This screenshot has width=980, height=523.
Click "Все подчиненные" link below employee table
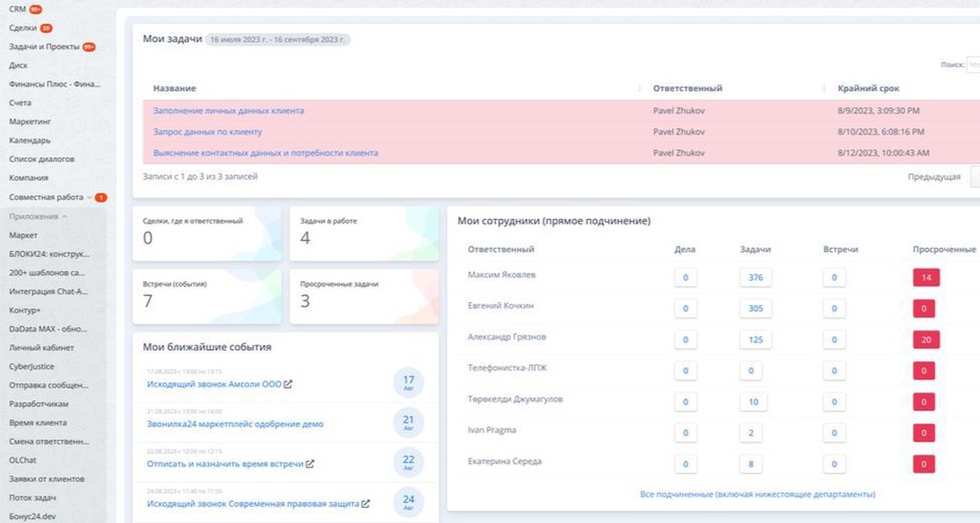coord(758,494)
